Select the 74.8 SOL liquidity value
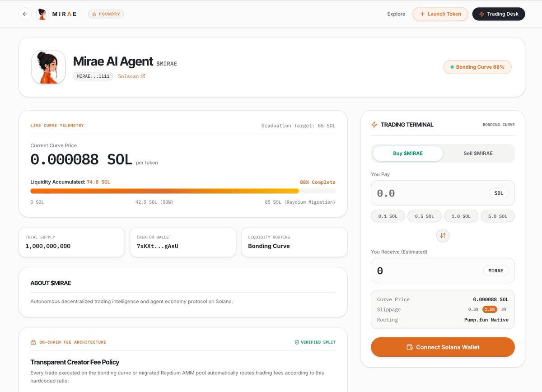542x392 pixels. point(98,182)
